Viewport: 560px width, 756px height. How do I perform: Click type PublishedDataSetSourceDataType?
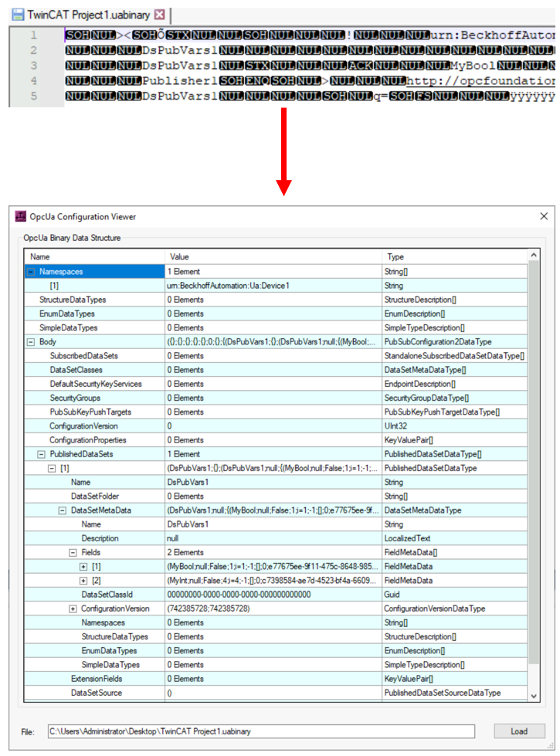tap(443, 693)
